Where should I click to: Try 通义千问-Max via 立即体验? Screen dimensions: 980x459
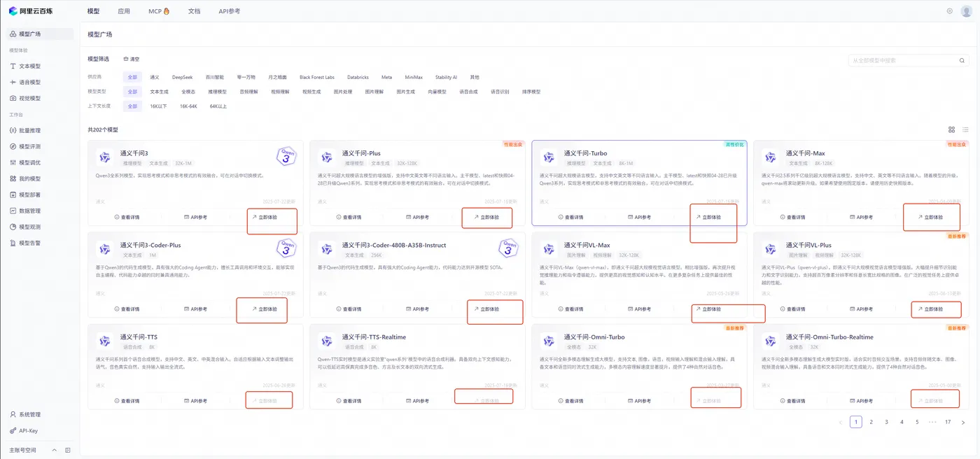[x=930, y=217]
